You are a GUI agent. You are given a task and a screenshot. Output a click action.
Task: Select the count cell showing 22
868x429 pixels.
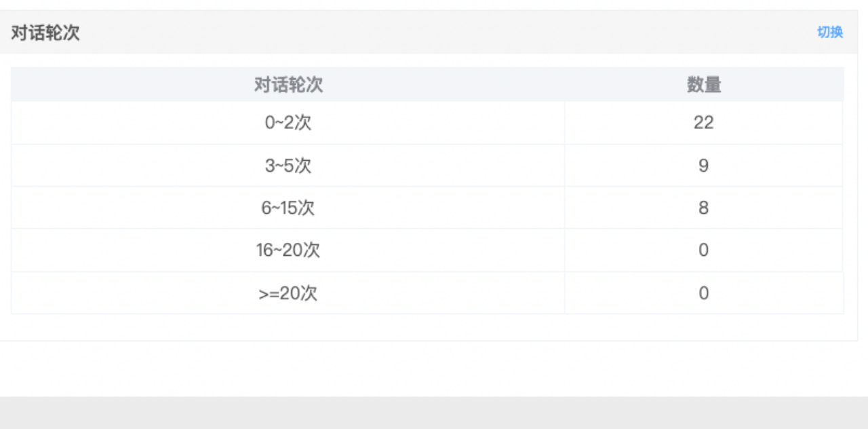pyautogui.click(x=704, y=123)
